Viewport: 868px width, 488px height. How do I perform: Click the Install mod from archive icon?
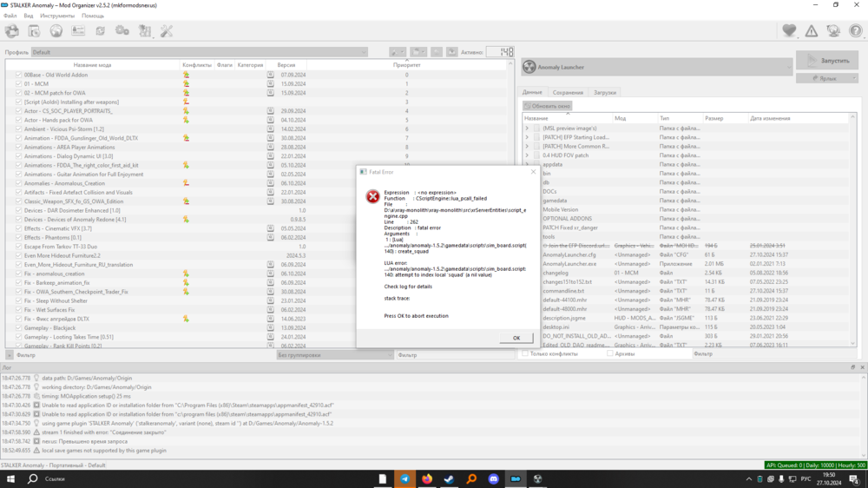click(x=34, y=31)
